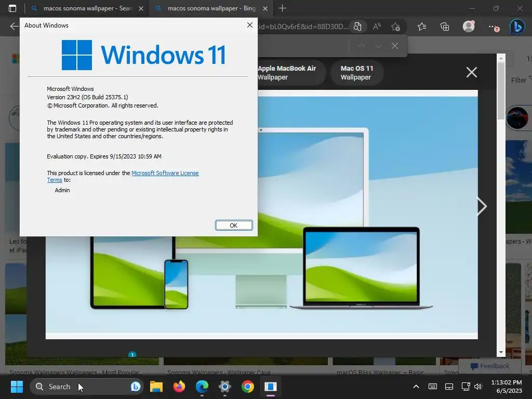Select the Mac OS 11 Wallpaper suggestion
Screen dimensions: 532x399
pos(357,73)
